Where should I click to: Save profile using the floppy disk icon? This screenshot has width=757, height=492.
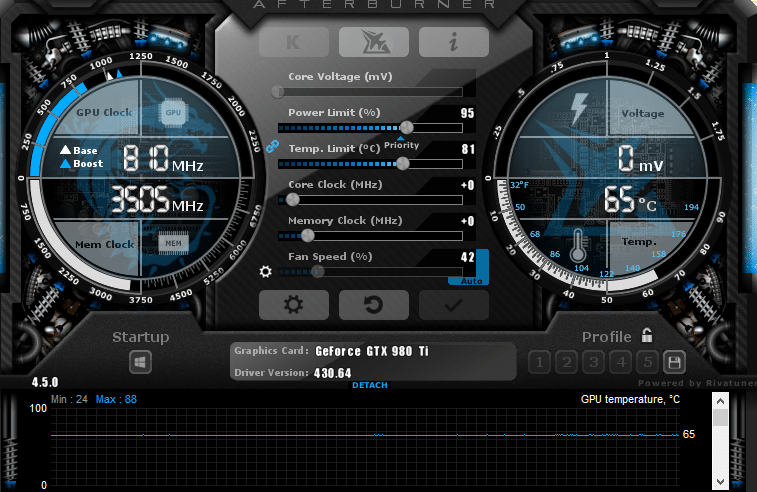click(x=674, y=362)
